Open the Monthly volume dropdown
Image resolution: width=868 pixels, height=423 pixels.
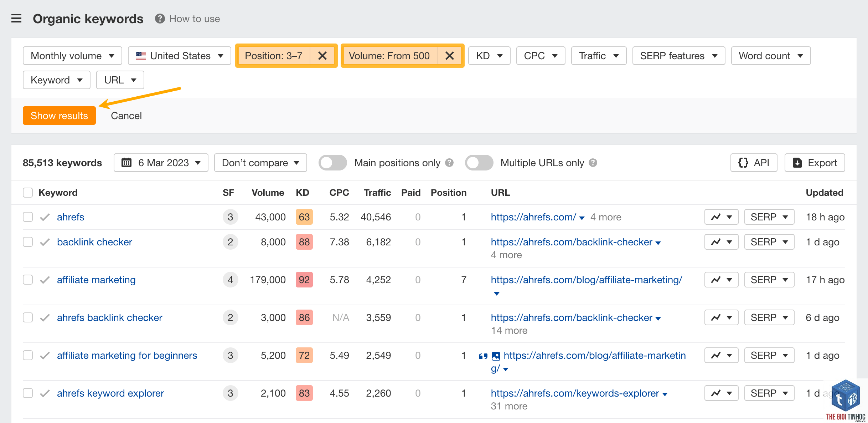tap(72, 56)
